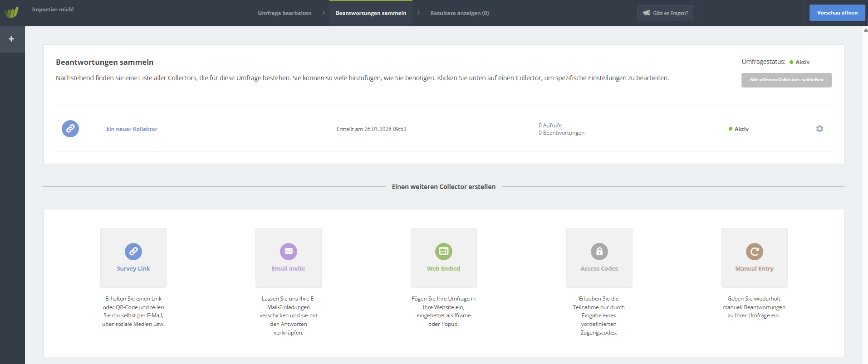Image resolution: width=868 pixels, height=364 pixels.
Task: Open the Ein neuer Kollektor link
Action: (132, 129)
